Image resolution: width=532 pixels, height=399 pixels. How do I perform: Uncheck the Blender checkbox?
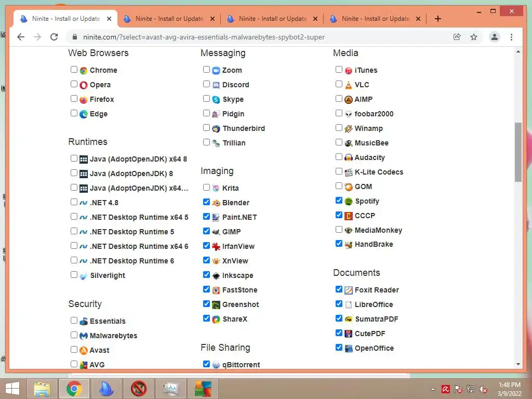(206, 202)
